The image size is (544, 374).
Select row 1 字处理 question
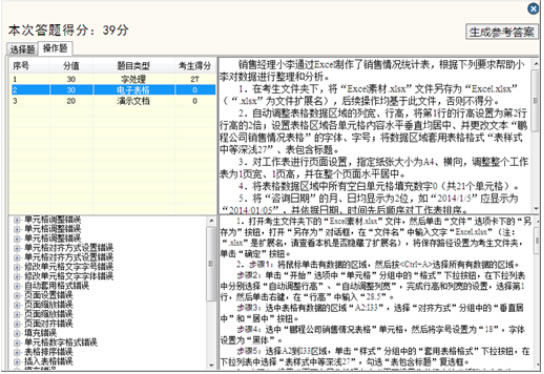[113, 79]
